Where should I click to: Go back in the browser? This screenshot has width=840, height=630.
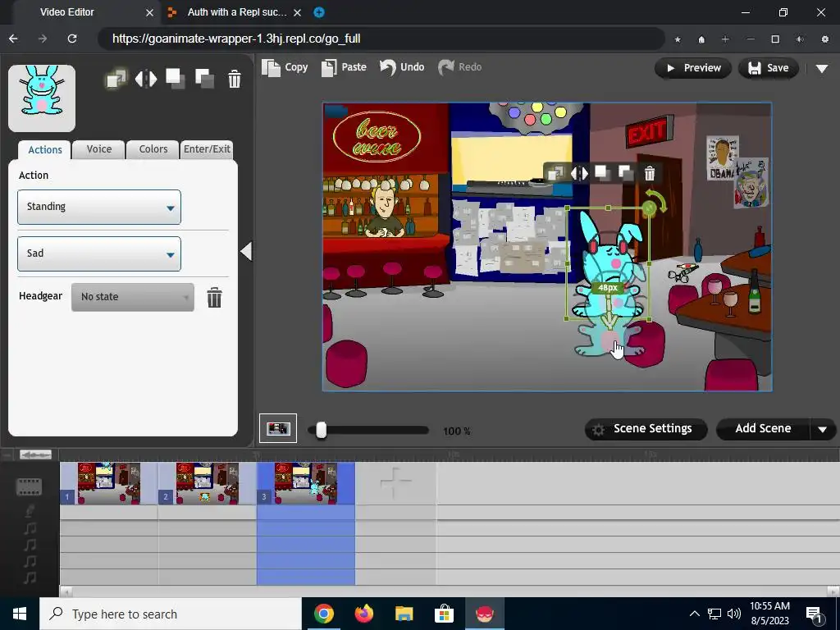tap(13, 39)
